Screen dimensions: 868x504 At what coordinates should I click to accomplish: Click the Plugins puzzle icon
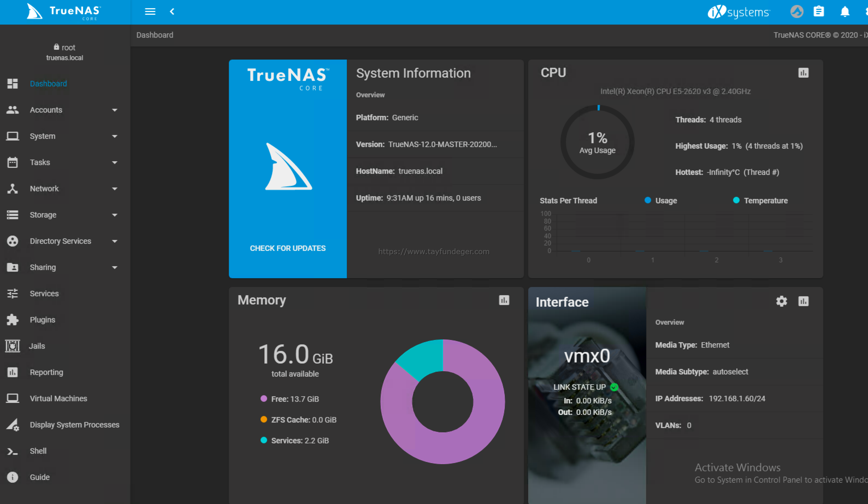click(12, 319)
